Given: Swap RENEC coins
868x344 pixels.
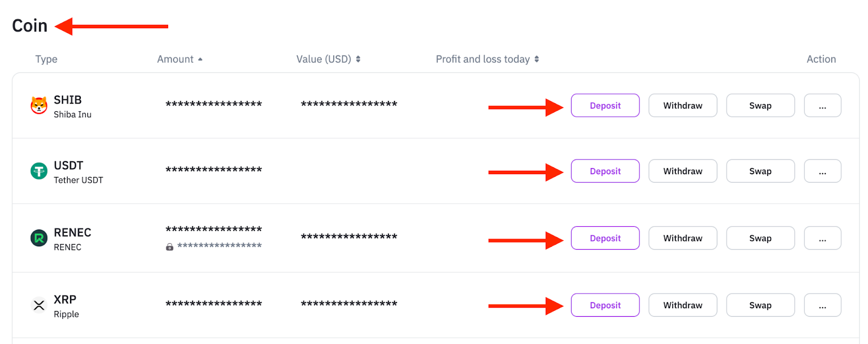Looking at the screenshot, I should click(760, 238).
